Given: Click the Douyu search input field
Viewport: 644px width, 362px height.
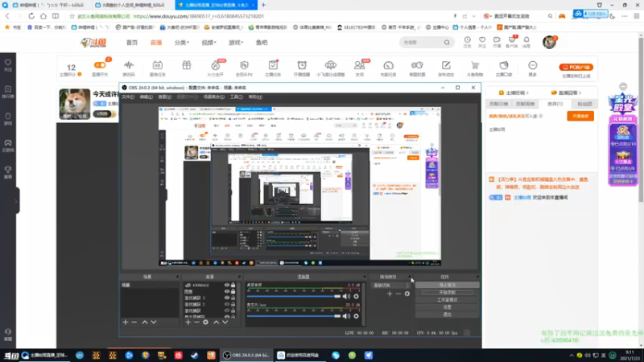Looking at the screenshot, I should [x=421, y=43].
